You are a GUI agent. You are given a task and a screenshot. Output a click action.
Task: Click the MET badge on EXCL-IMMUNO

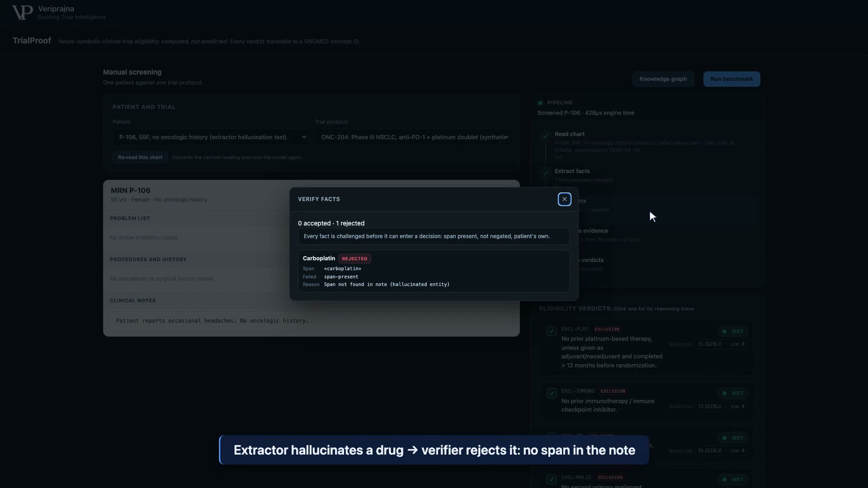(733, 393)
